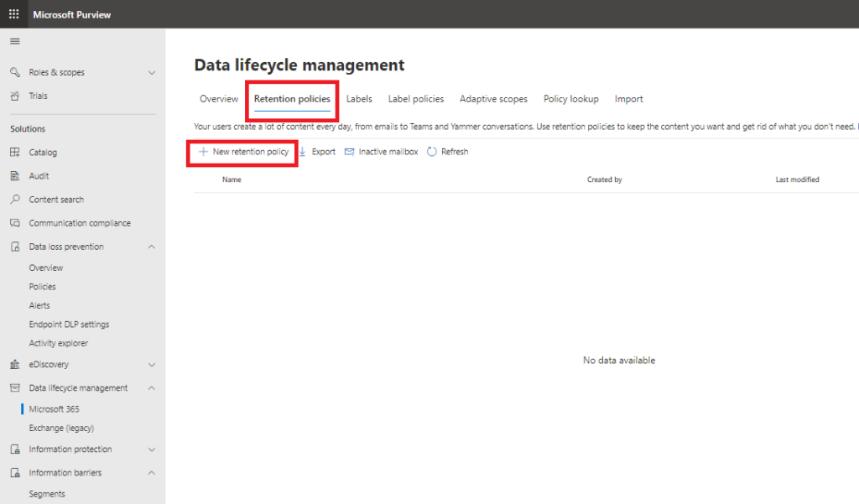Refresh the retention policies list
This screenshot has height=504, width=859.
pyautogui.click(x=448, y=151)
